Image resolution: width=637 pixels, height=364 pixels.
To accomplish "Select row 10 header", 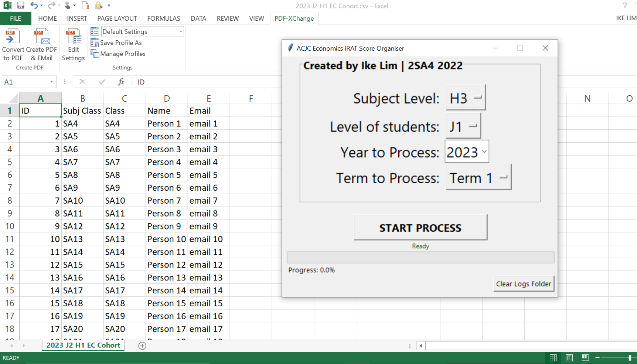I will tap(10, 226).
